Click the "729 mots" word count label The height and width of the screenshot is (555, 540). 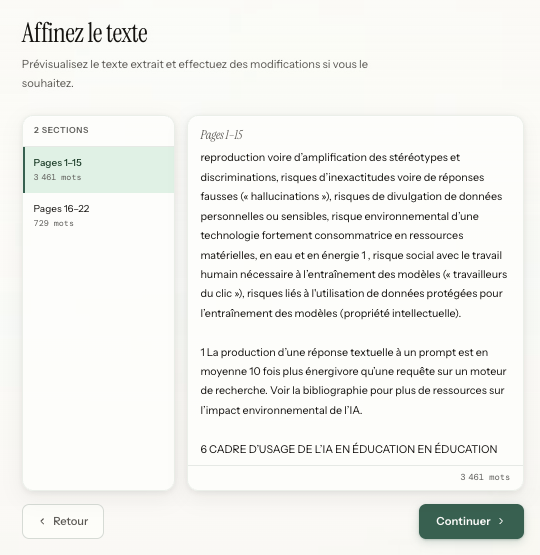click(x=53, y=223)
